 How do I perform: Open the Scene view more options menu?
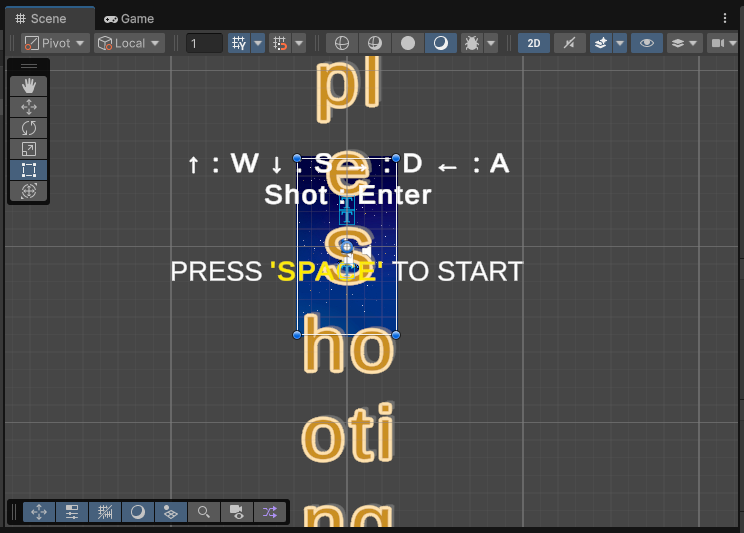725,19
